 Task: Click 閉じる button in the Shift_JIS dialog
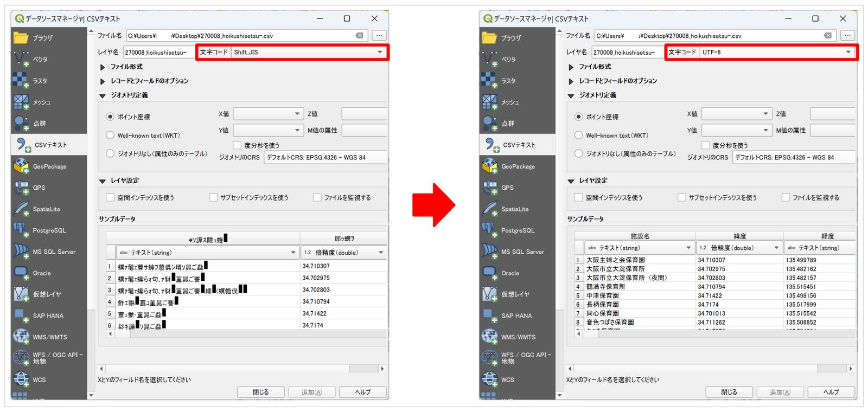[260, 392]
